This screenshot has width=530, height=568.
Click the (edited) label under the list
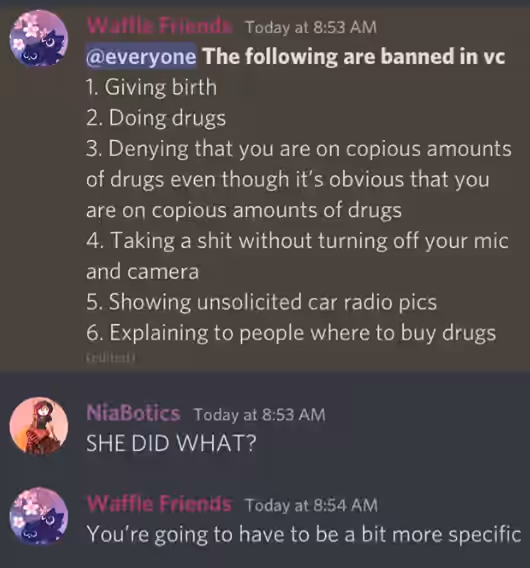pos(110,358)
